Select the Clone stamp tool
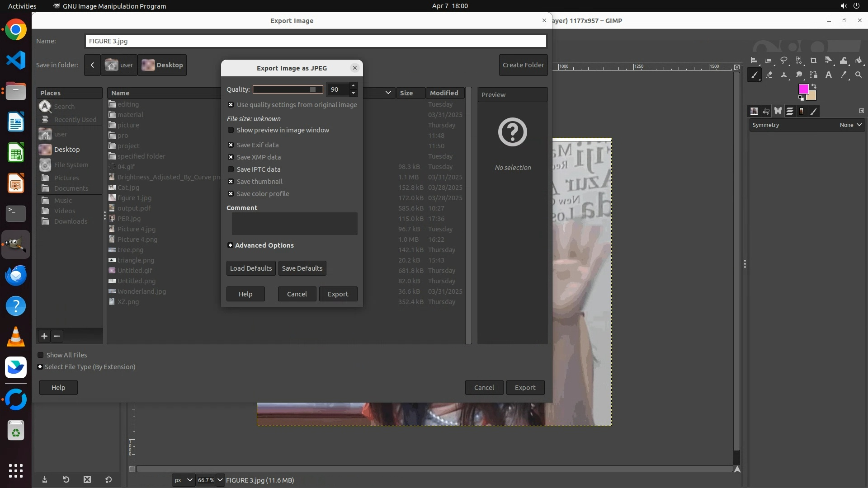The height and width of the screenshot is (488, 868). [x=784, y=75]
